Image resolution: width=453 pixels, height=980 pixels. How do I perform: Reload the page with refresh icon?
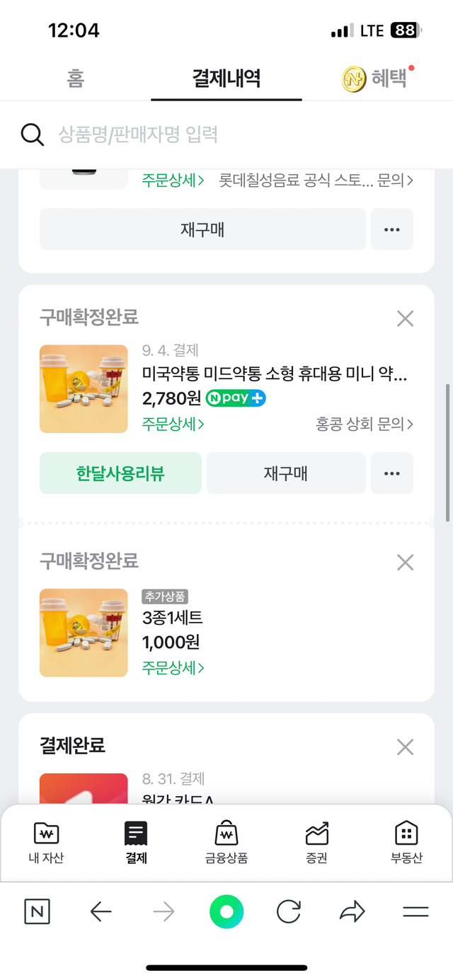[x=288, y=912]
